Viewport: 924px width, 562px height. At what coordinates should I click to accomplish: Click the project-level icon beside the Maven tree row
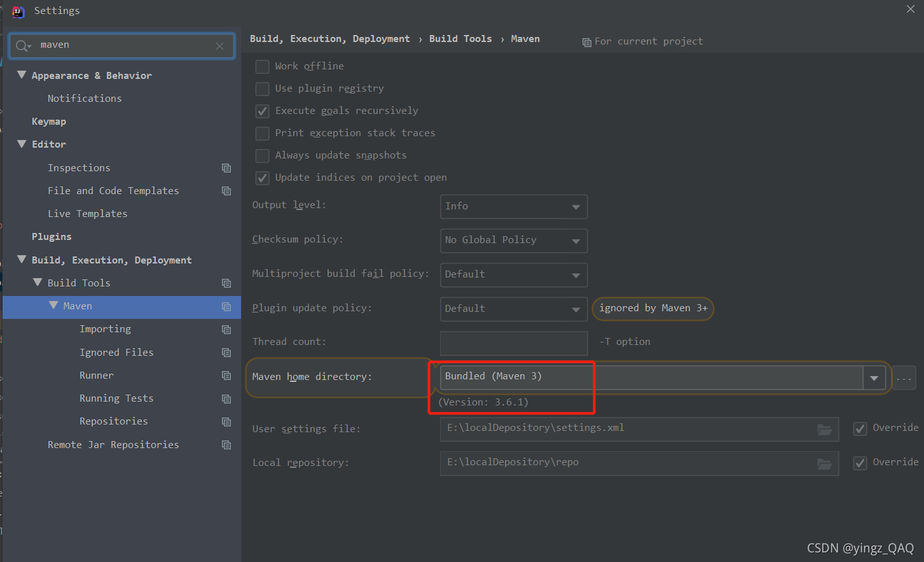[226, 307]
